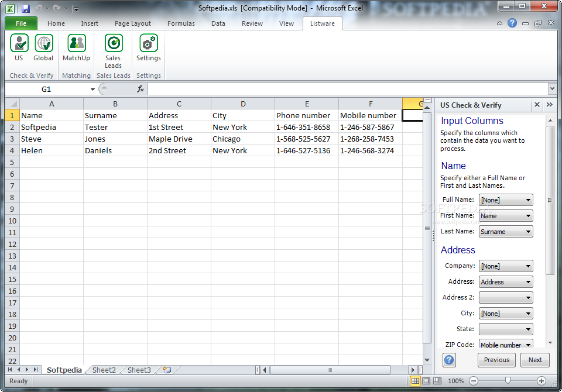Switch to the Insert ribbon tab
The width and height of the screenshot is (562, 392).
pyautogui.click(x=90, y=23)
